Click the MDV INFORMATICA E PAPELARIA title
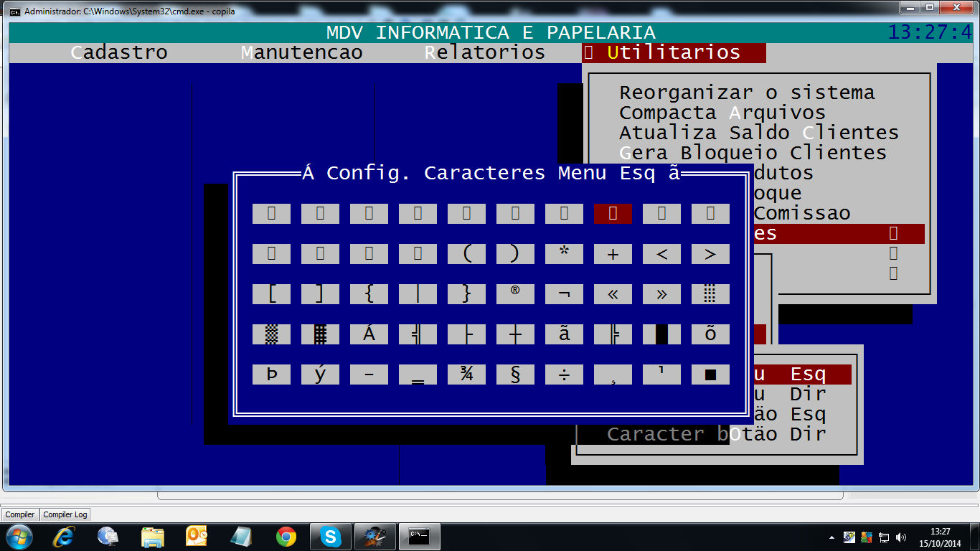 [491, 33]
